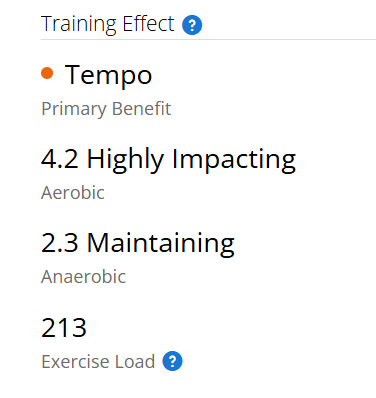This screenshot has height=398, width=376.
Task: Click the Anaerobic label
Action: pos(83,277)
